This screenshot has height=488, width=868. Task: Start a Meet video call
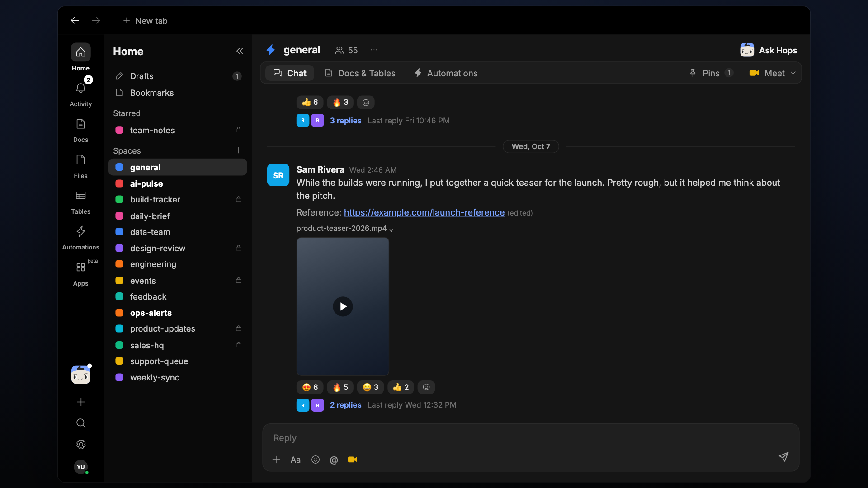tap(767, 73)
